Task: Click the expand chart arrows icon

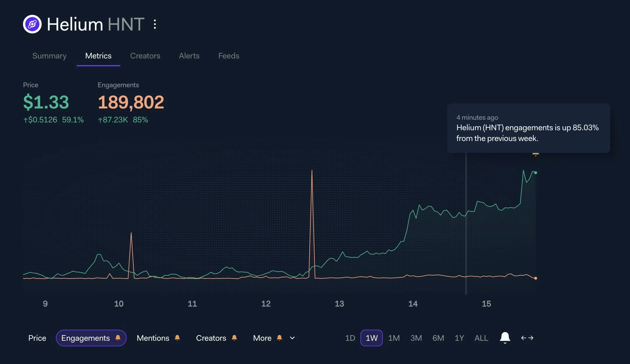Action: (527, 338)
